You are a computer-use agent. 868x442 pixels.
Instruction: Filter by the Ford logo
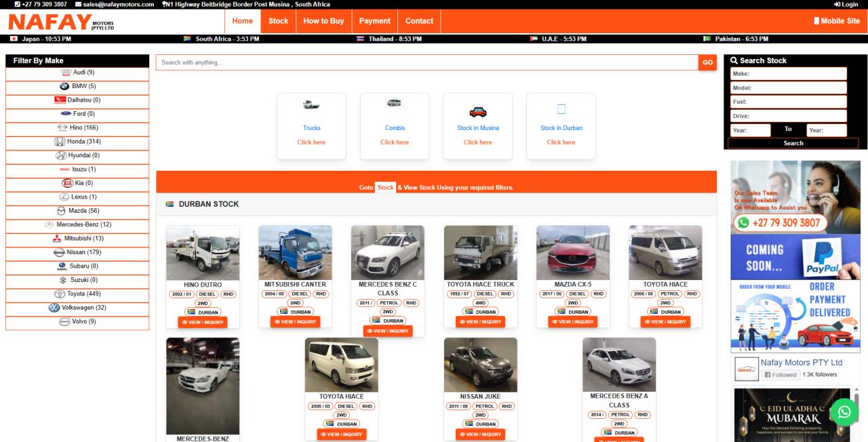[66, 114]
